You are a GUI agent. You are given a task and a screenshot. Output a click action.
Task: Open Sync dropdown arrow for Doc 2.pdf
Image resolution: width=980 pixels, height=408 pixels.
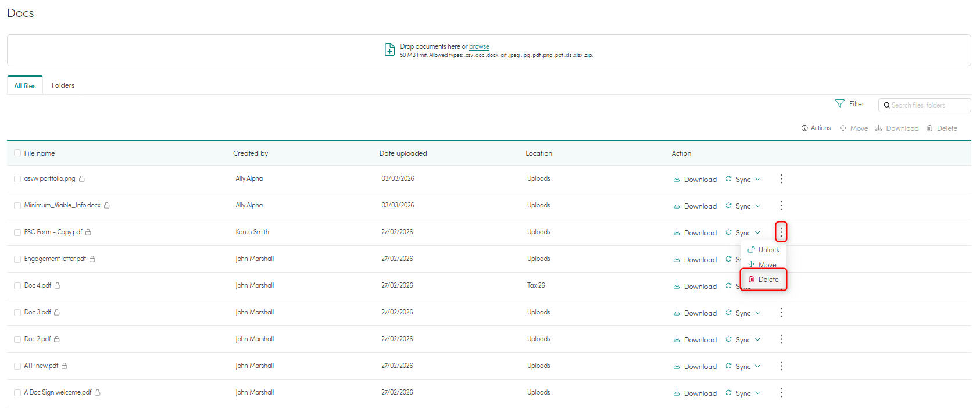click(757, 339)
